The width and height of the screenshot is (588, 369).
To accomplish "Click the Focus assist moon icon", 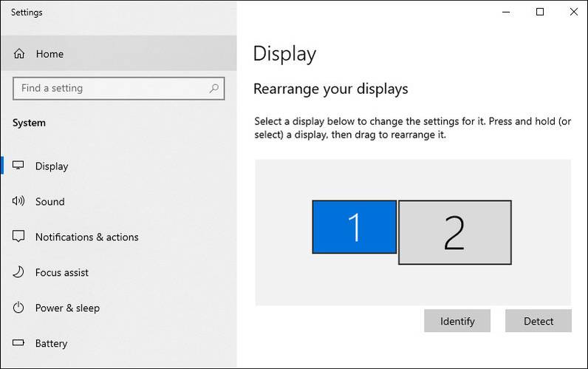I will 19,273.
